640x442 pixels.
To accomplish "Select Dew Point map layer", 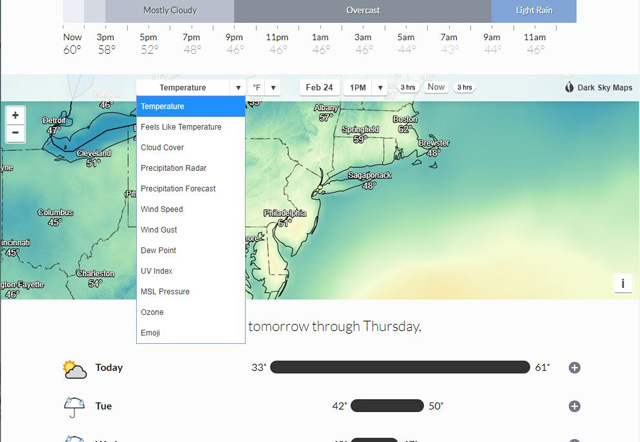I will pos(191,250).
